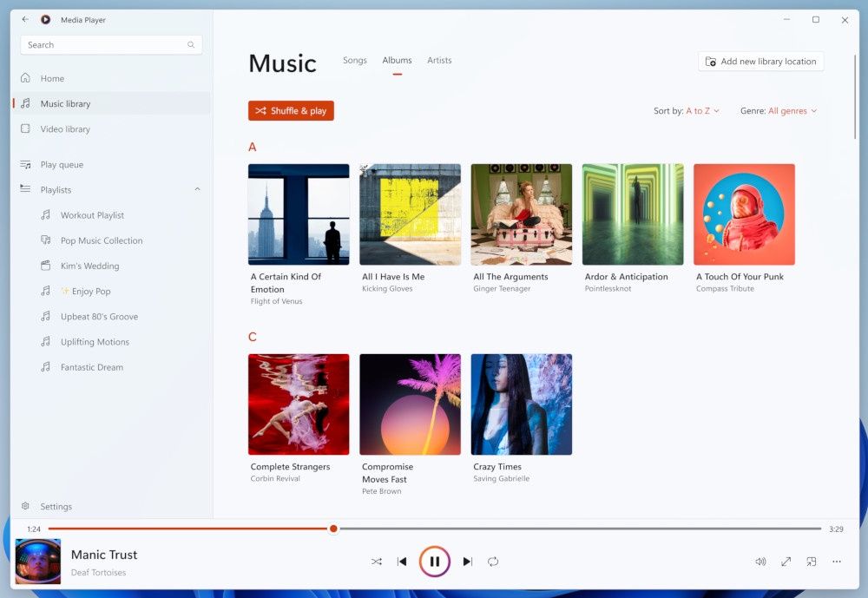868x598 pixels.
Task: Click the 1:24 elapsed time label
Action: point(34,529)
